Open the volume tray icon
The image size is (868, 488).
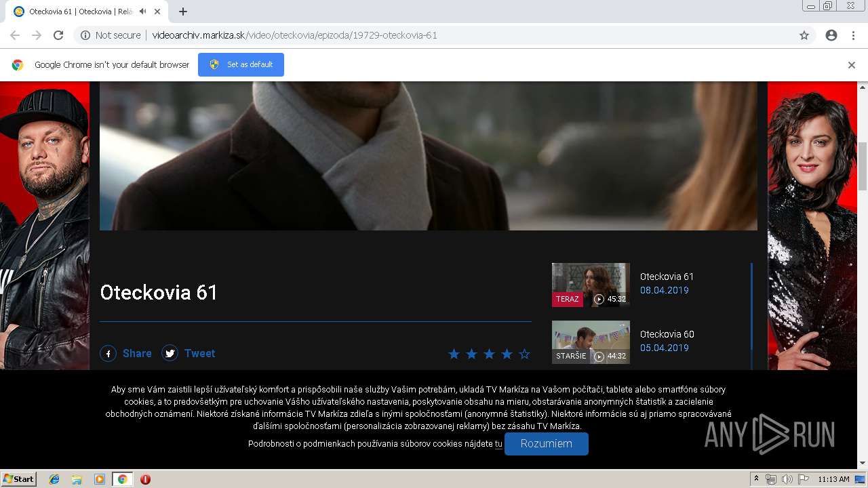coord(787,479)
